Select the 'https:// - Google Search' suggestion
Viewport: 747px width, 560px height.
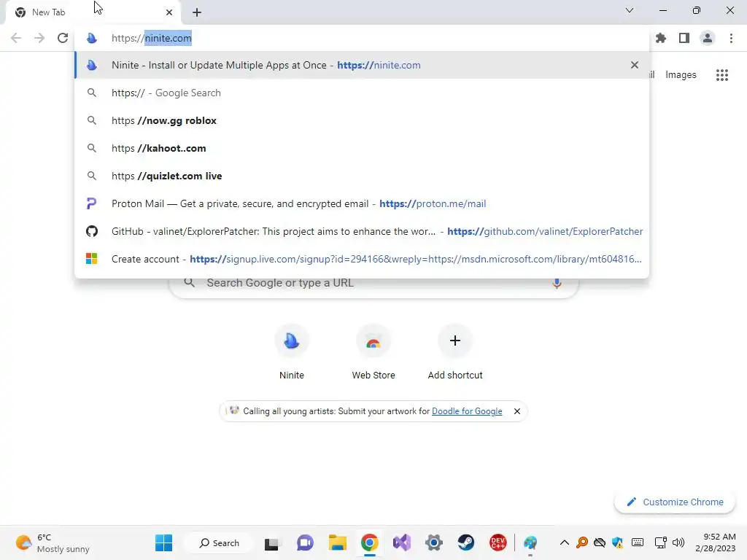[x=362, y=93]
